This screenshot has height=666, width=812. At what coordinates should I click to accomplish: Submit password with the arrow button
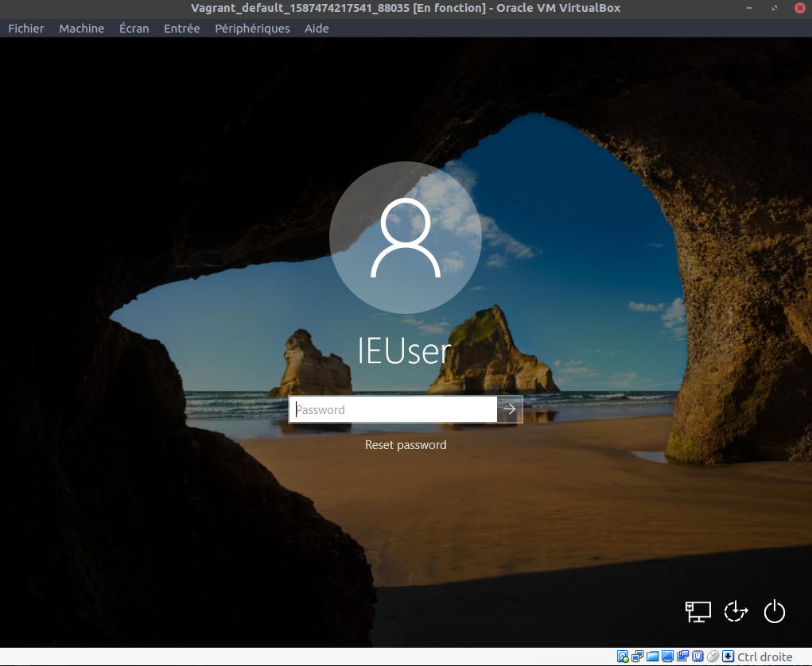point(510,410)
